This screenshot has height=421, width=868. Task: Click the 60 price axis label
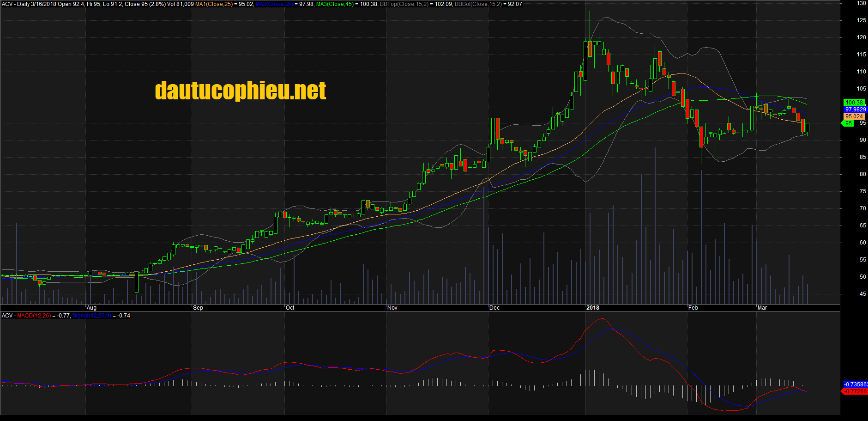click(x=862, y=243)
